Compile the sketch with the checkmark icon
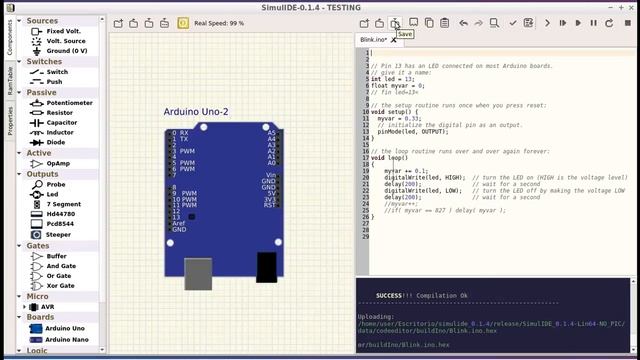The image size is (640, 360). coord(513,23)
